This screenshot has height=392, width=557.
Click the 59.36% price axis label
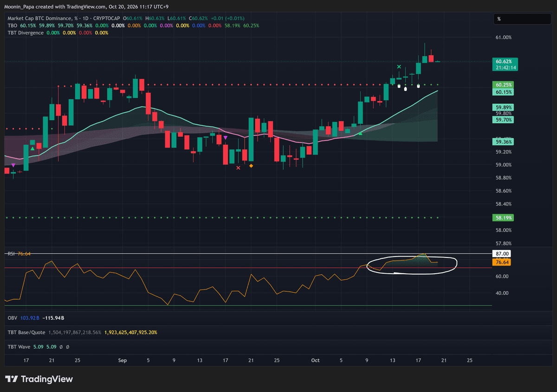click(504, 141)
